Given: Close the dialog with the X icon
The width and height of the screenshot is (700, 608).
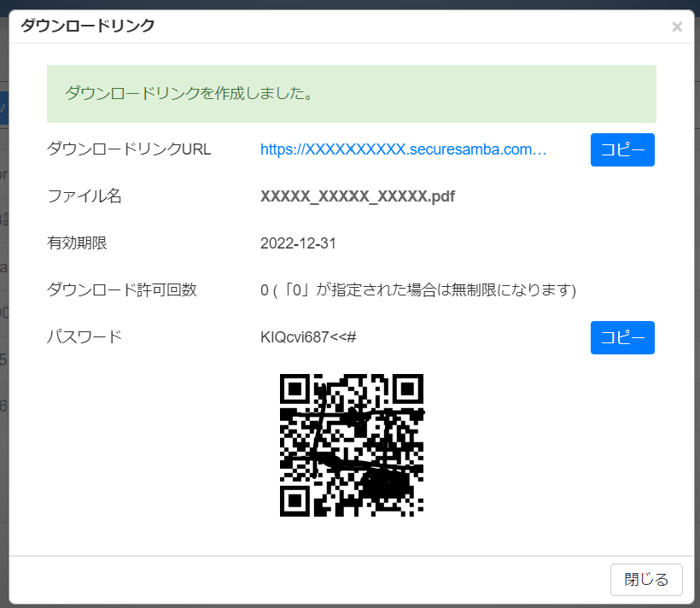Looking at the screenshot, I should [677, 27].
